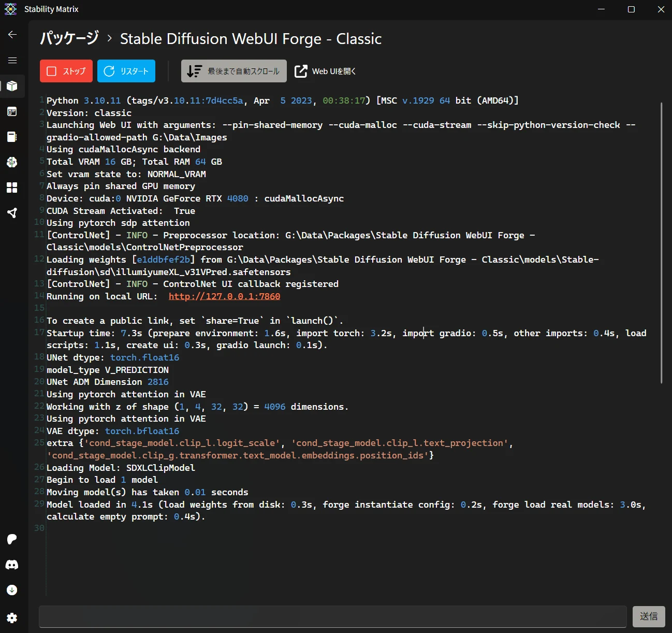Viewport: 672px width, 633px height.
Task: Open the http://127.0.0.1:7860 link
Action: (x=224, y=296)
